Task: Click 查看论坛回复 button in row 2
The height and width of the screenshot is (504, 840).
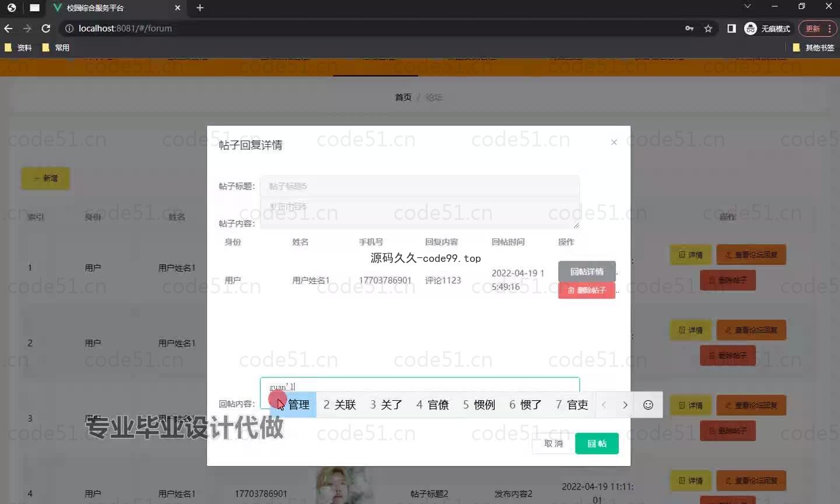Action: pos(751,330)
